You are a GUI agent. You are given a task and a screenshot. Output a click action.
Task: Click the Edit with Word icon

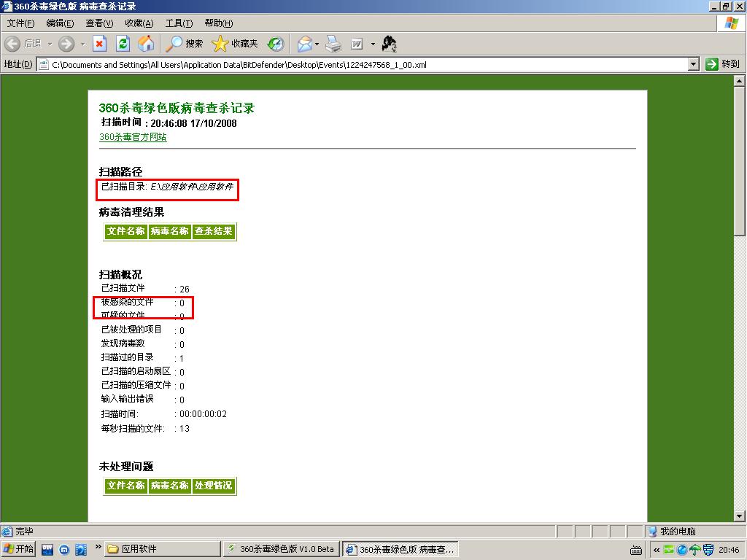click(357, 44)
